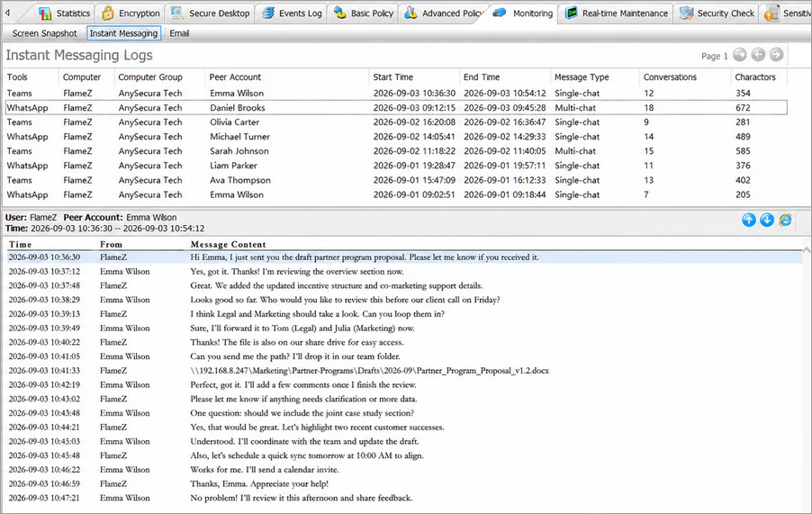This screenshot has width=812, height=514.
Task: Click the Time header in message pane
Action: point(20,244)
